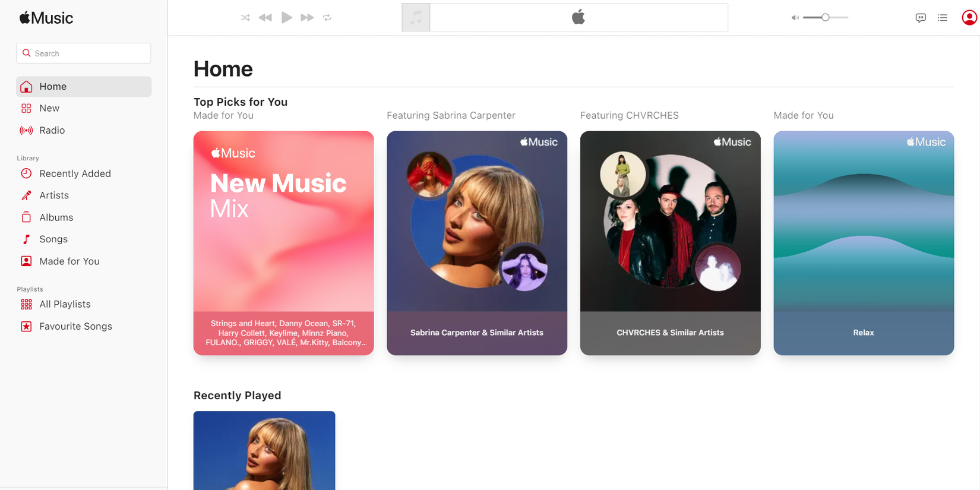Open Albums in library
Viewport: 980px width, 490px height.
pos(84,217)
